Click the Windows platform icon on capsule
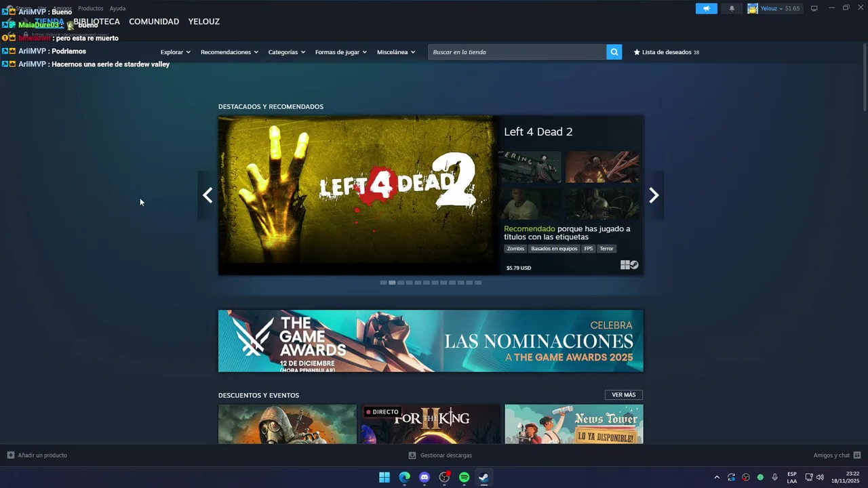This screenshot has height=488, width=868. point(625,265)
